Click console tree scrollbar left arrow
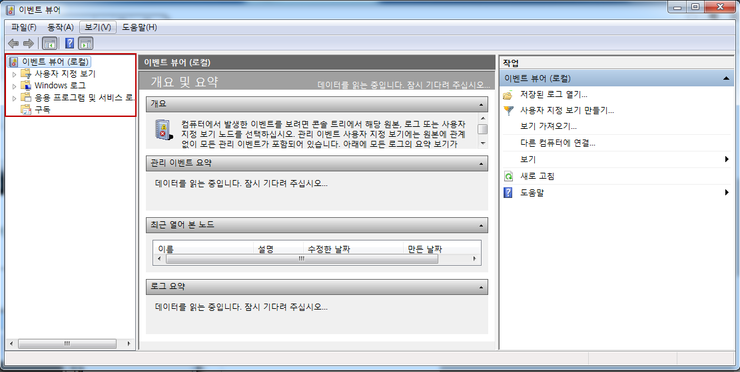Screen dimensions: 740x372 pyautogui.click(x=12, y=344)
